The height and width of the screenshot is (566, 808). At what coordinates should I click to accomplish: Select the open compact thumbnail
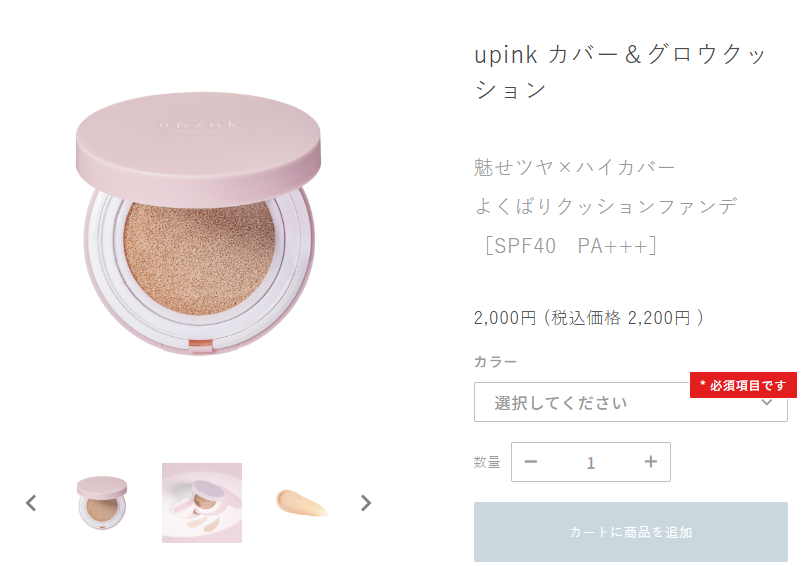[102, 503]
